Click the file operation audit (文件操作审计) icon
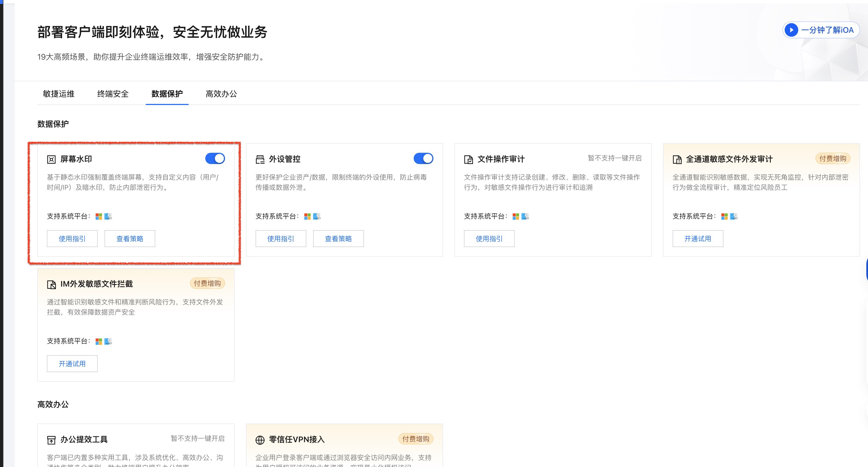 pos(468,159)
